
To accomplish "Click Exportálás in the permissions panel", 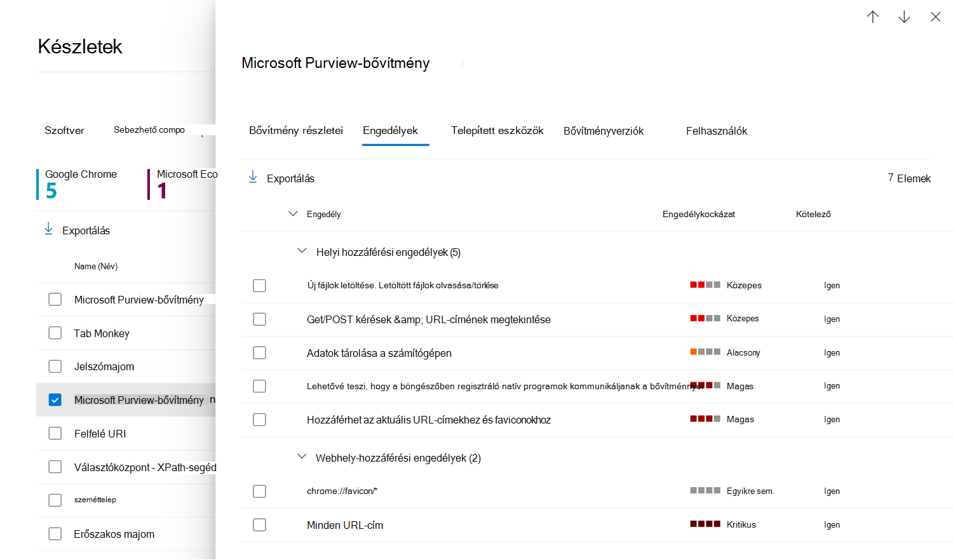I will pos(290,179).
